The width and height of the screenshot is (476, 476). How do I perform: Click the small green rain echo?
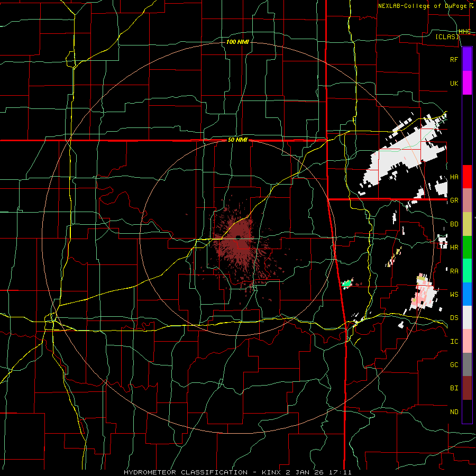click(346, 283)
